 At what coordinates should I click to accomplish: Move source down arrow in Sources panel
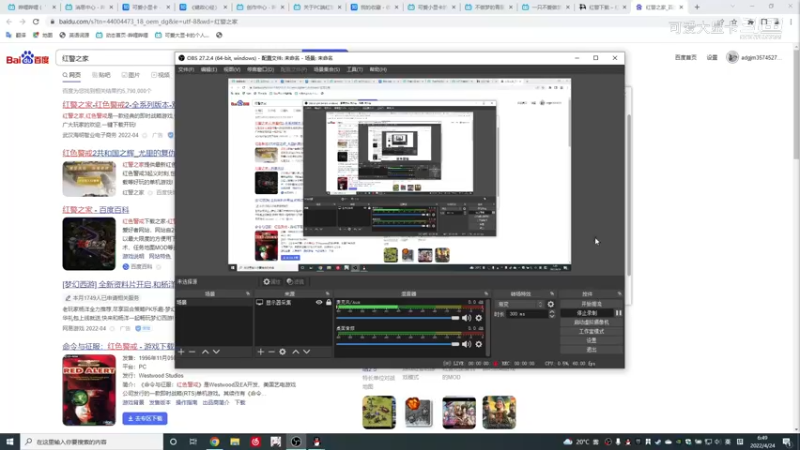coord(307,352)
